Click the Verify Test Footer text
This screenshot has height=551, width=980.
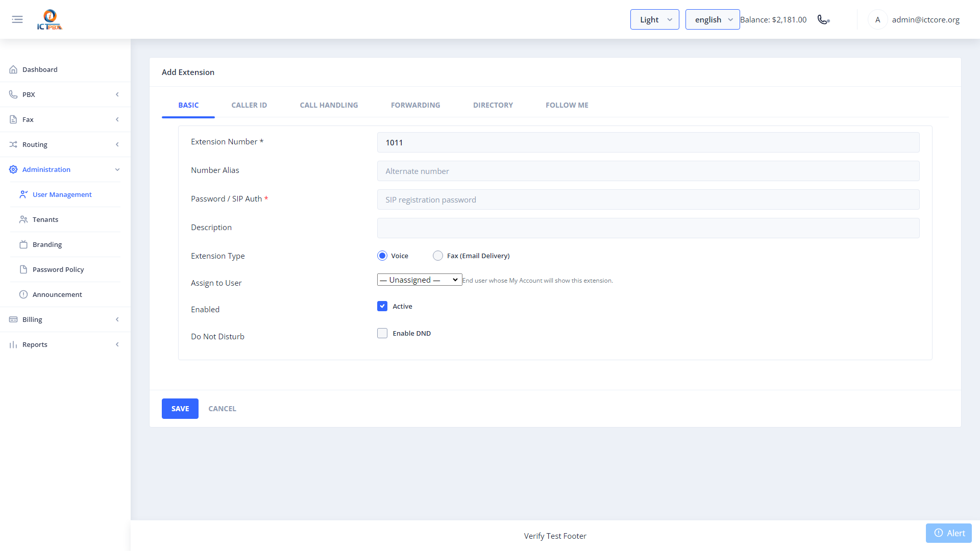[555, 536]
